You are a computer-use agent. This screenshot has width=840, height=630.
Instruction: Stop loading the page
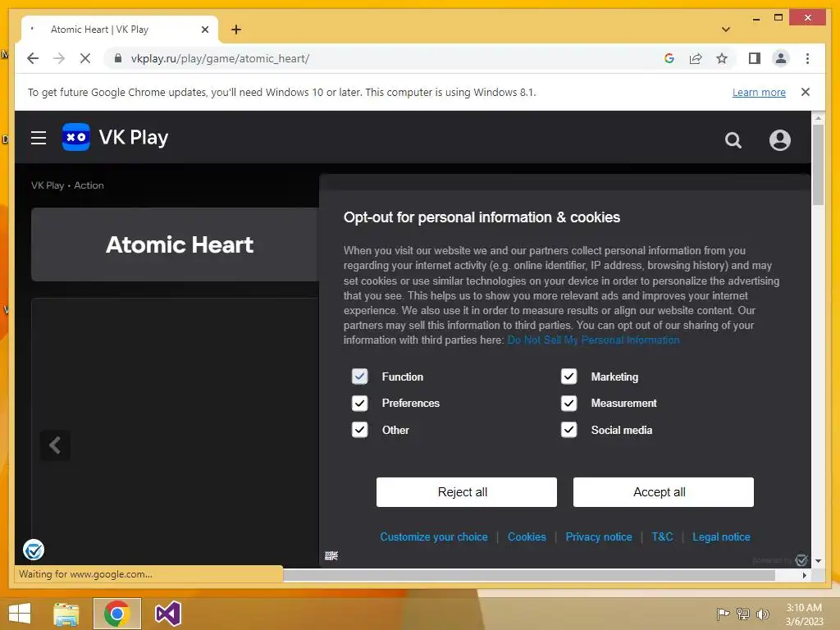click(x=85, y=58)
